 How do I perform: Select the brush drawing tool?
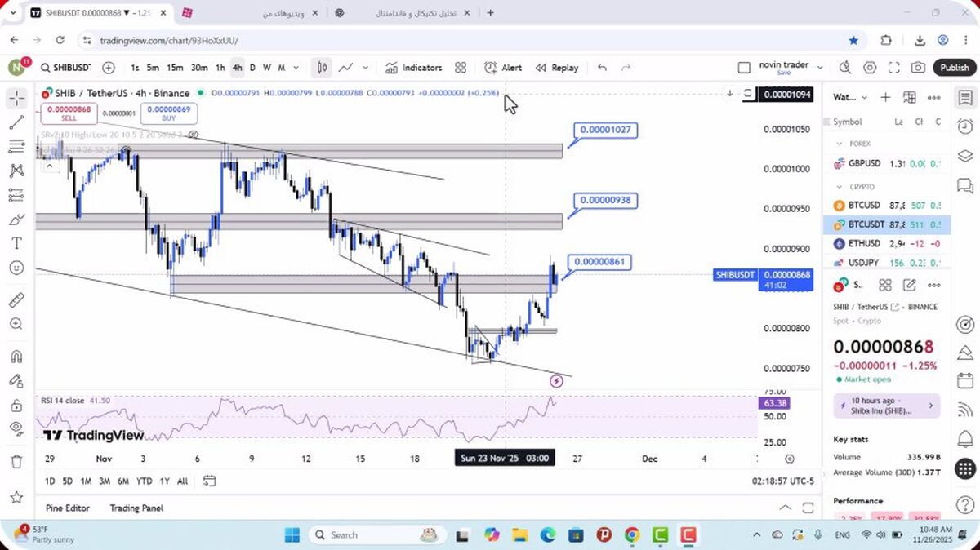[16, 220]
